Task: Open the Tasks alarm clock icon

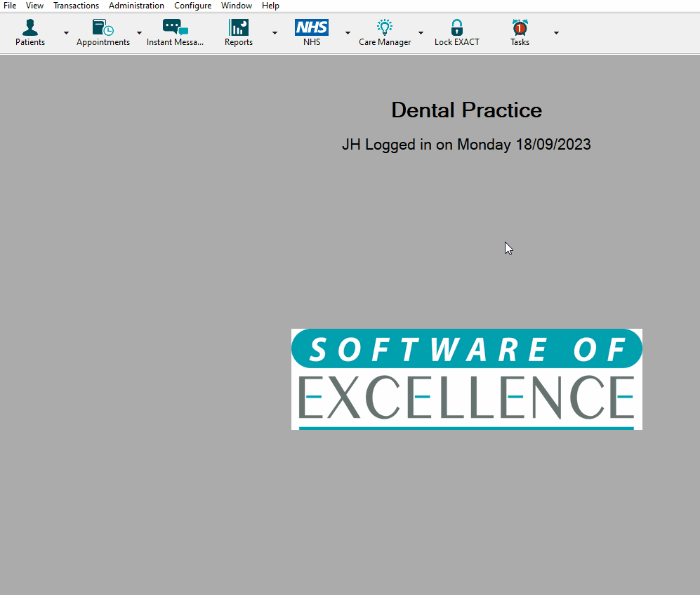Action: click(520, 28)
